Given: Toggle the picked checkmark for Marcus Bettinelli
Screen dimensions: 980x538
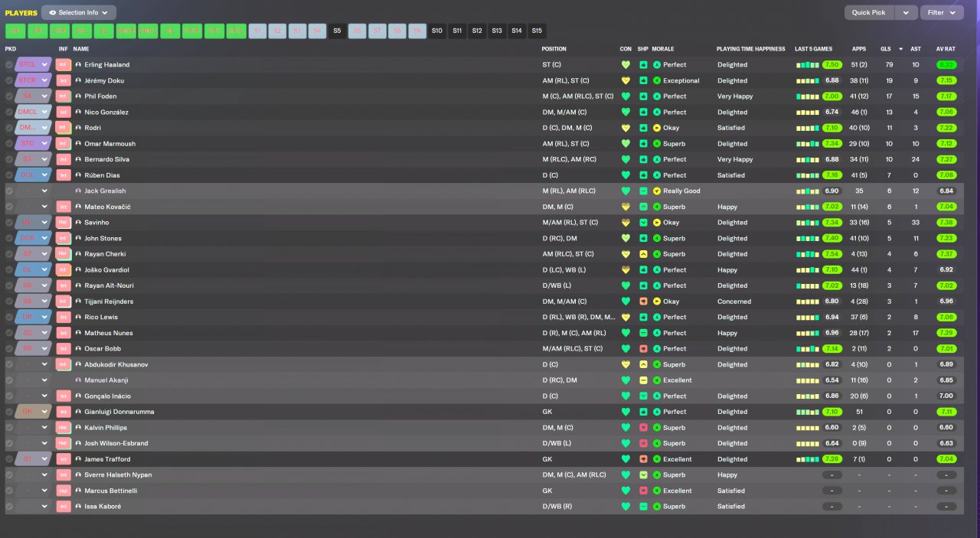Looking at the screenshot, I should pos(9,491).
